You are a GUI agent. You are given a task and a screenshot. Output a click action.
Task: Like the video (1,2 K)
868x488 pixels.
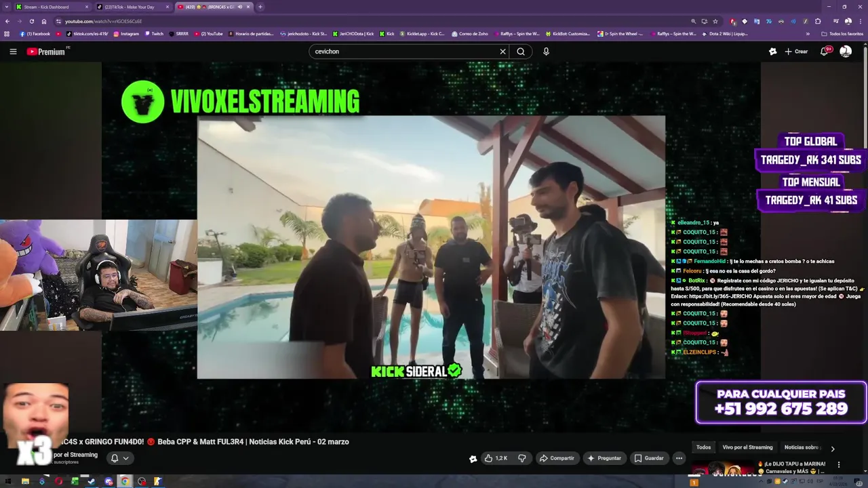pyautogui.click(x=496, y=458)
